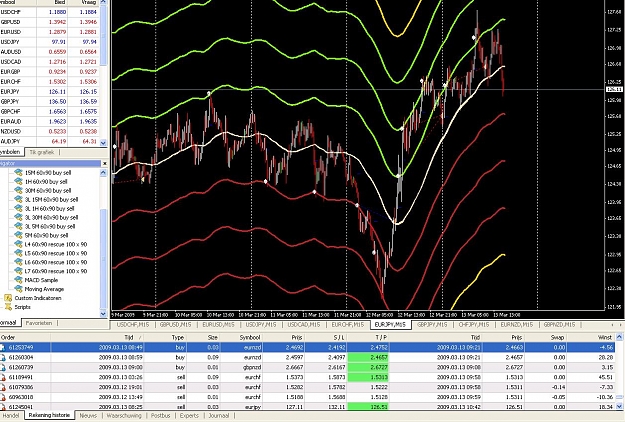Screen dimensions: 625x422
Task: Click the icon of 1H 60x90 buy sell advisor
Action: point(18,181)
